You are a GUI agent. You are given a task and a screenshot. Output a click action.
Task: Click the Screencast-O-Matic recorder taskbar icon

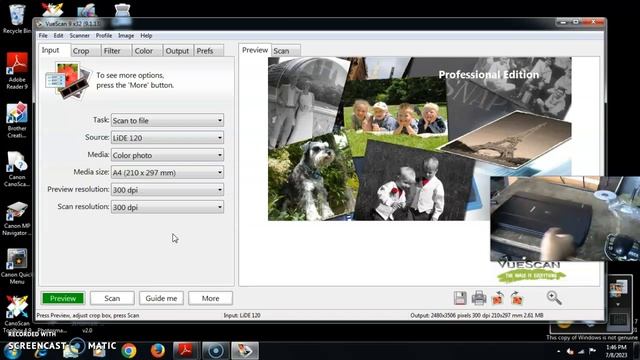[216, 351]
